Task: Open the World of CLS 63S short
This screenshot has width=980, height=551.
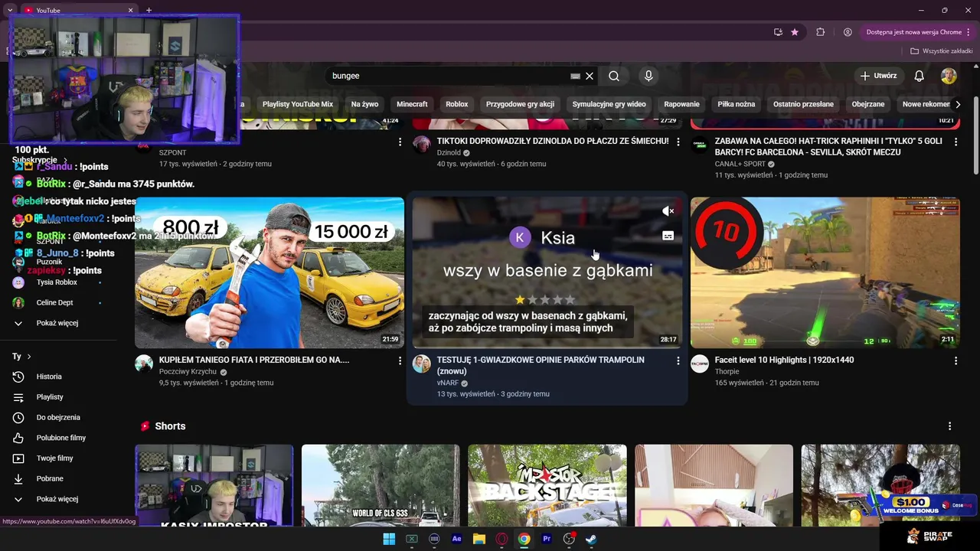Action: coord(381,485)
